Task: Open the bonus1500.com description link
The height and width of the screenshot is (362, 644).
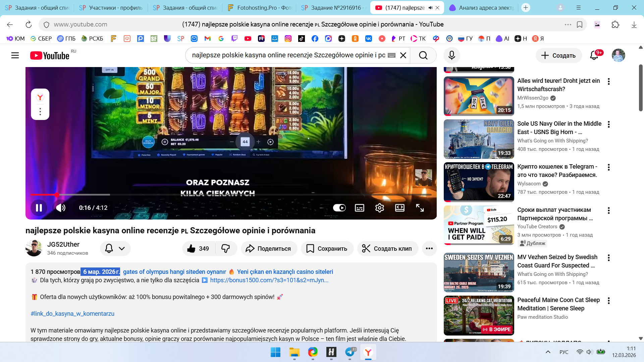Action: [x=269, y=280]
